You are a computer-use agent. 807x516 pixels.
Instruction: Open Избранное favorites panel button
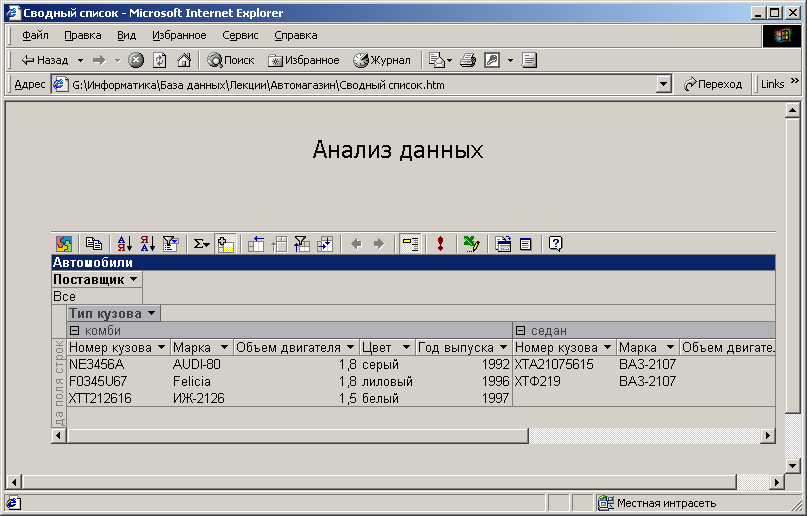click(x=304, y=60)
